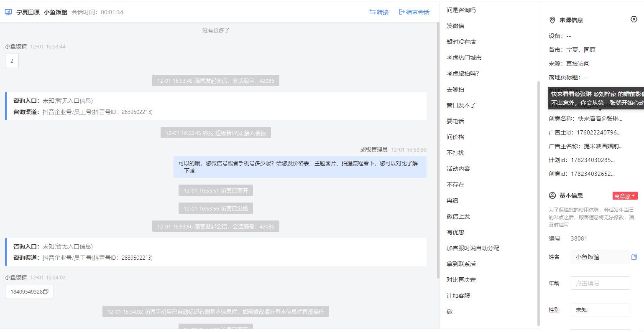Select quick reply 有优惠
Screen dimensions: 644x332
(x=455, y=232)
